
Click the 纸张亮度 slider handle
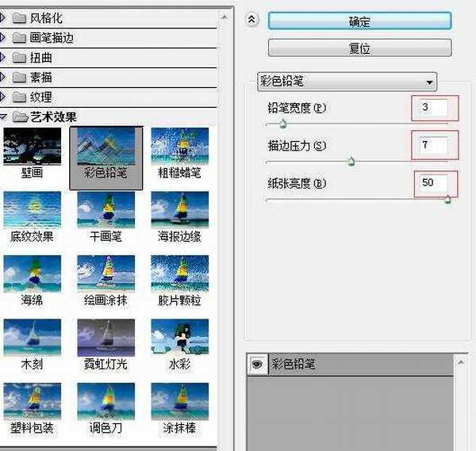coord(447,201)
